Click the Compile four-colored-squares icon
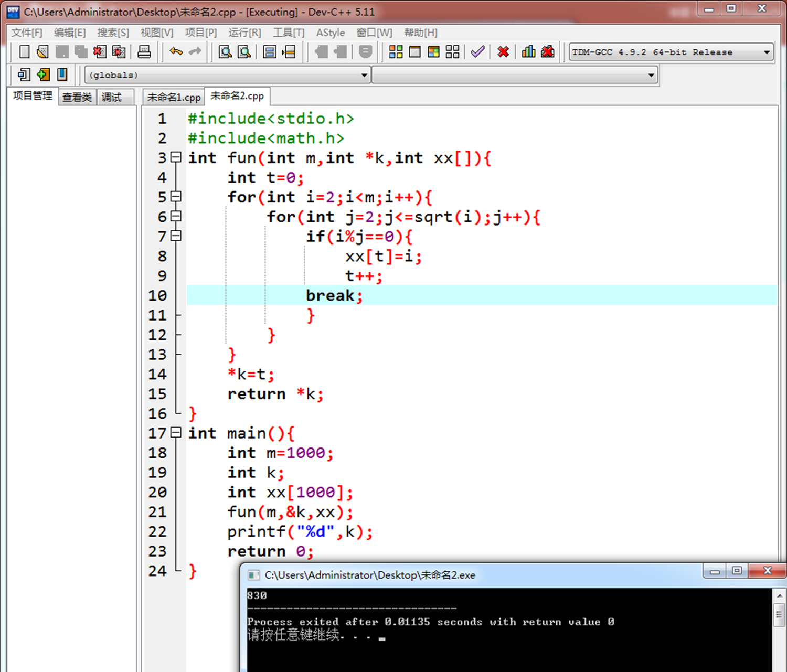 pyautogui.click(x=396, y=51)
